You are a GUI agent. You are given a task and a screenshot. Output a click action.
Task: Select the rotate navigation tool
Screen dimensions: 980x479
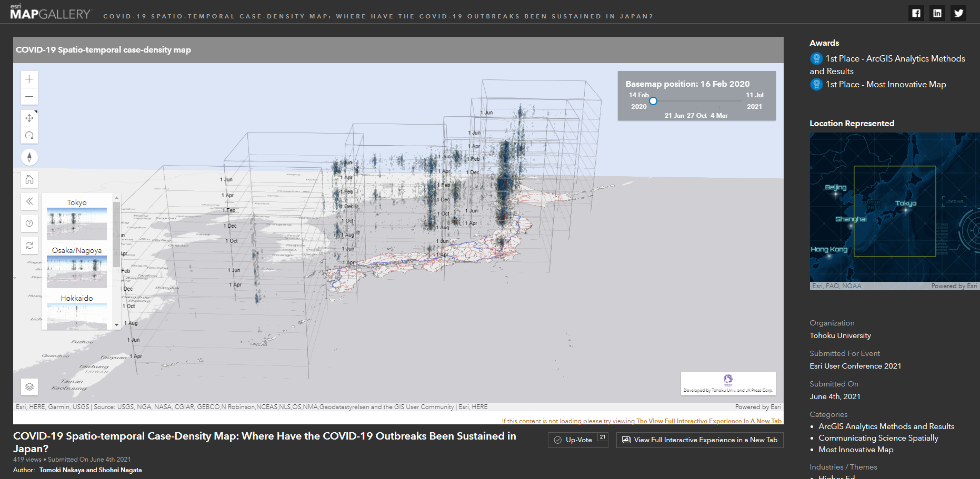tap(29, 135)
